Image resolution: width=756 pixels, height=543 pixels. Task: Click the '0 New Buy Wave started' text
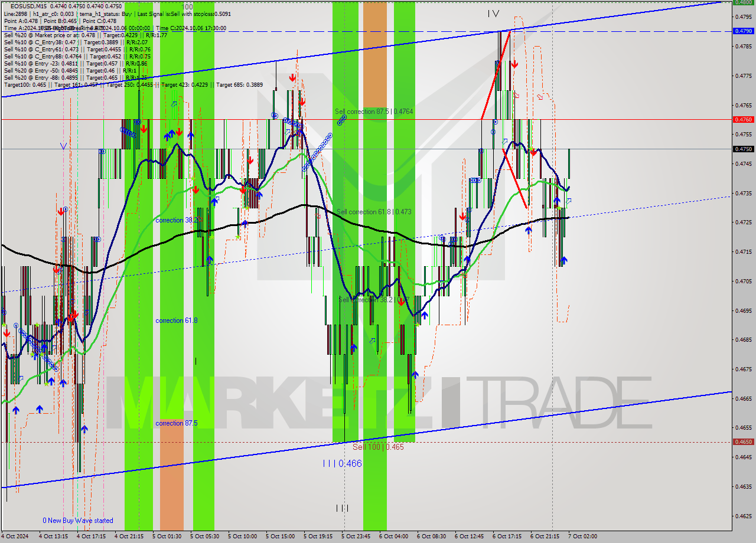pos(78,521)
